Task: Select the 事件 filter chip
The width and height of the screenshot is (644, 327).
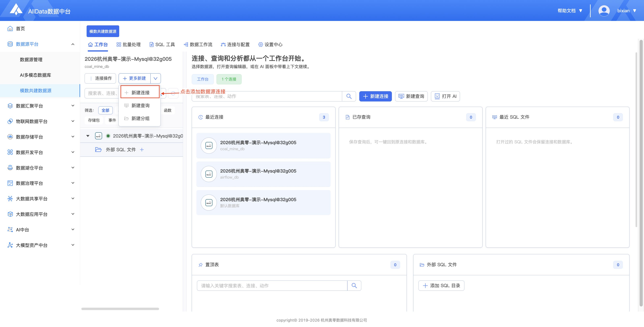Action: point(112,120)
